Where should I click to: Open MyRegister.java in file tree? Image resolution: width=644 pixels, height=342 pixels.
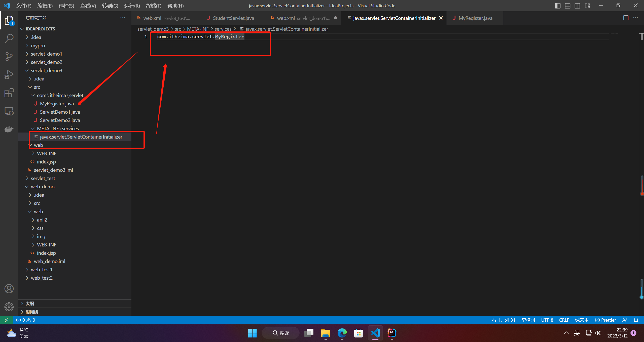pyautogui.click(x=75, y=104)
